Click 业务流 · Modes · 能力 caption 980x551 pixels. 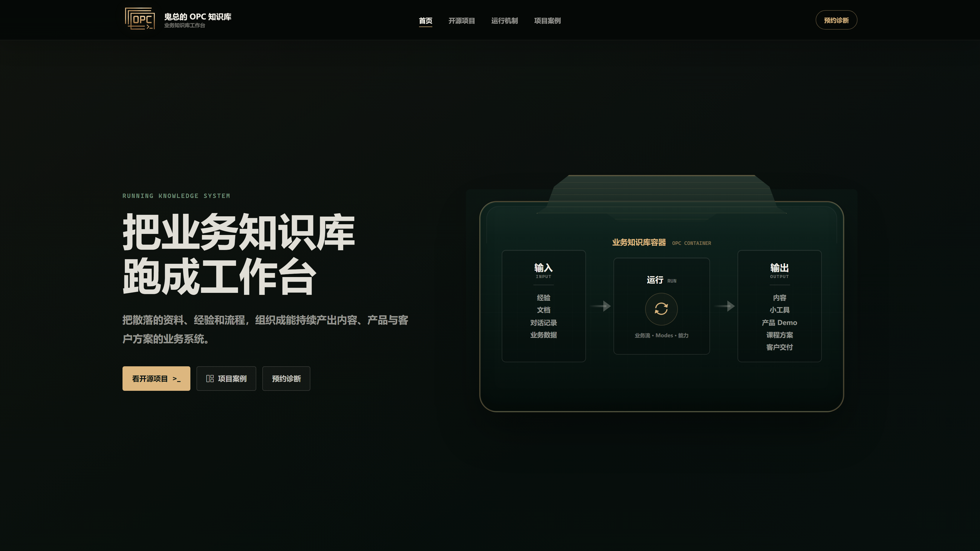[661, 335]
